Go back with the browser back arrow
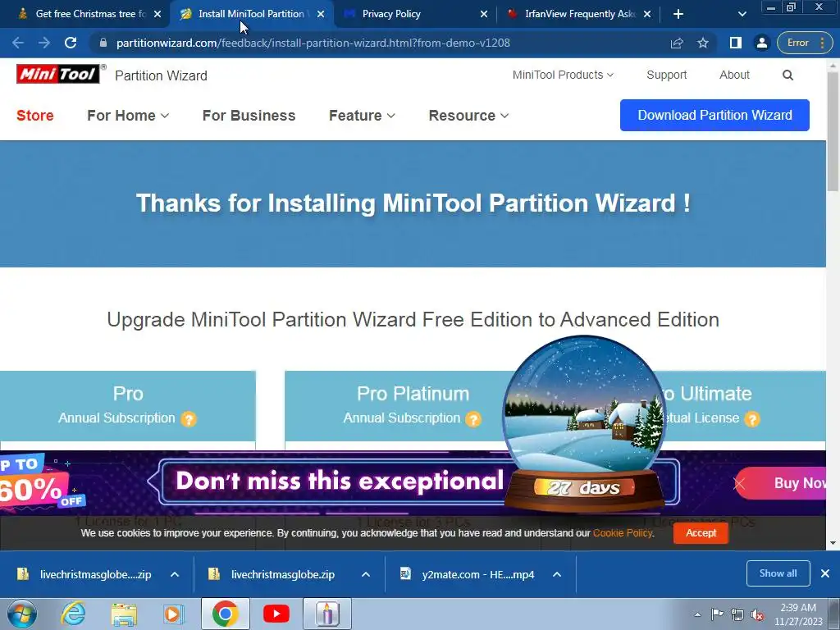Screen dimensions: 840x630 click(x=18, y=43)
